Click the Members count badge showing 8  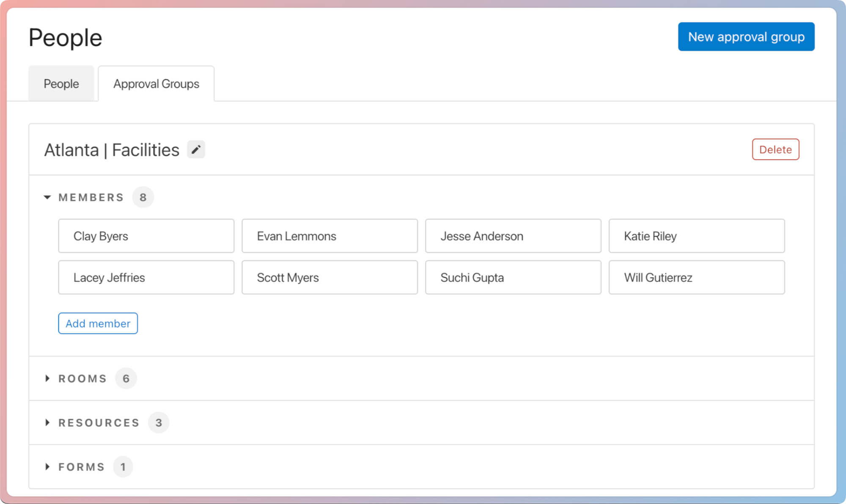pyautogui.click(x=143, y=197)
